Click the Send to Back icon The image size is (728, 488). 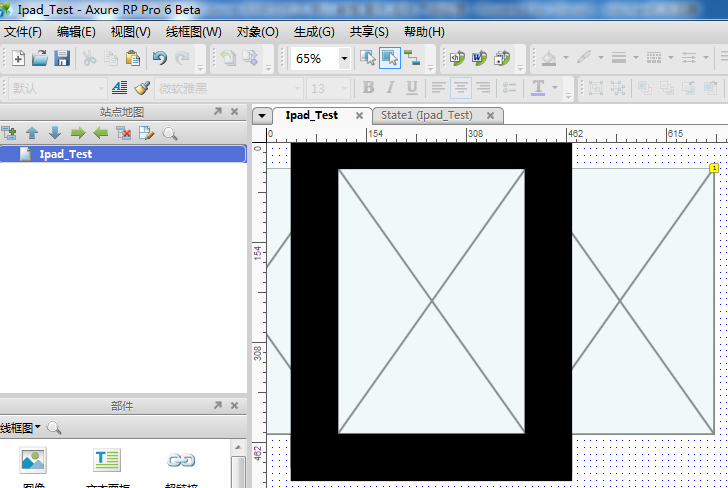667,87
